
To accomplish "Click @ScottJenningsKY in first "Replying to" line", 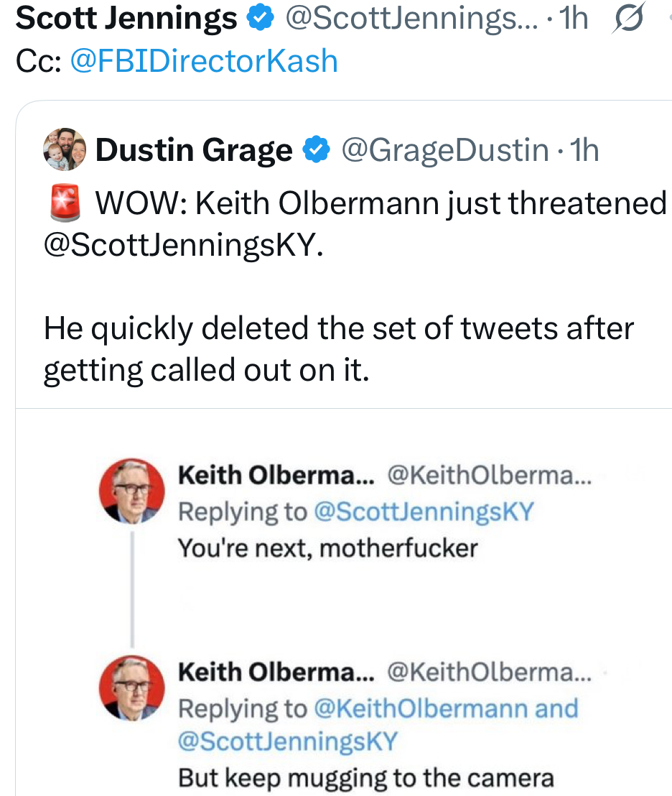I will [x=424, y=511].
